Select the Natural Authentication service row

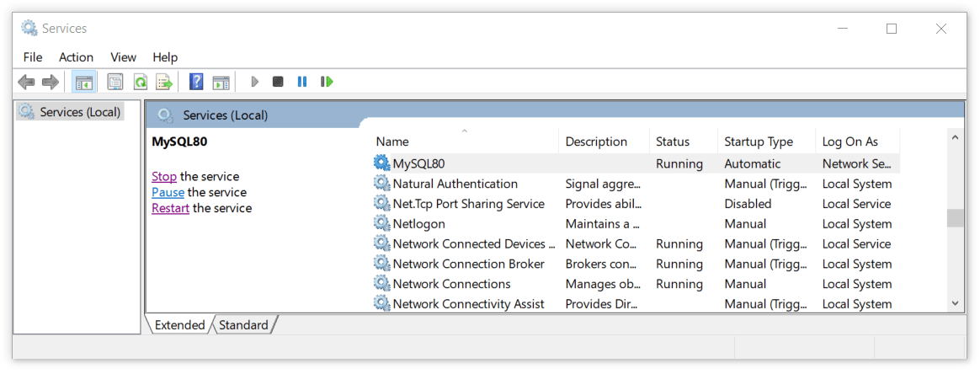coord(636,184)
